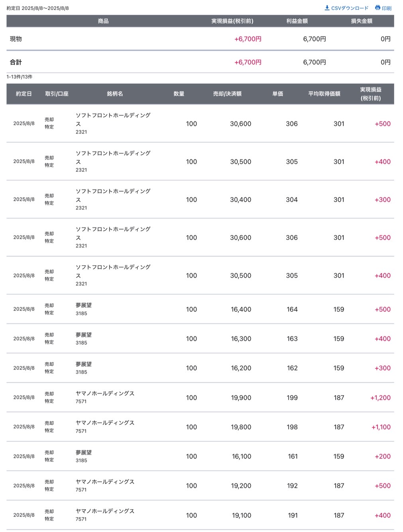Screen dimensions: 403x532
Task: Click the printer icon
Action: 377,8
